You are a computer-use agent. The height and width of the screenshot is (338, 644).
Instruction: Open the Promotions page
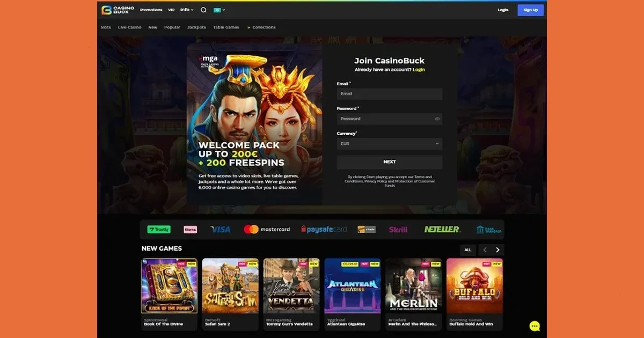point(151,10)
